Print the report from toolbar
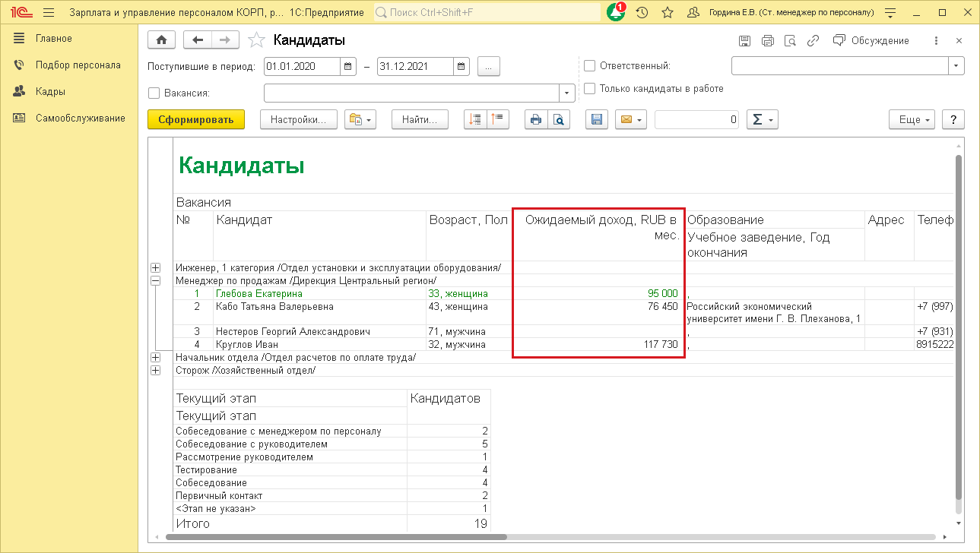980x553 pixels. click(x=536, y=119)
